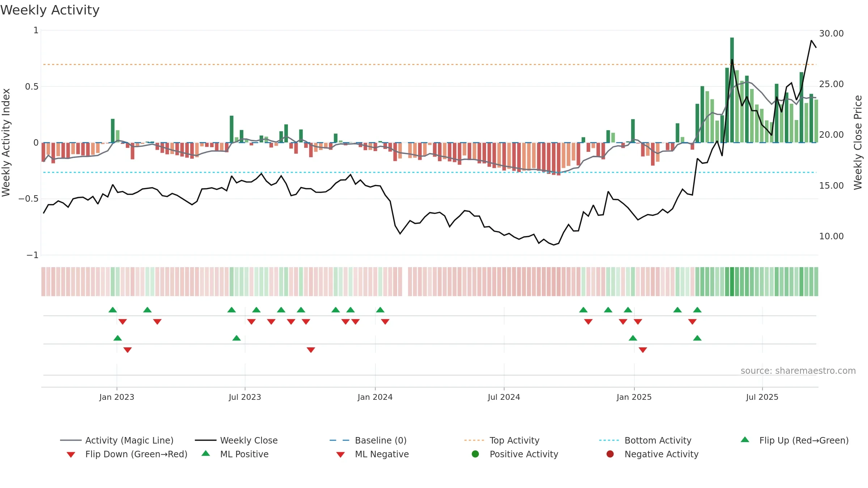This screenshot has width=868, height=488.
Task: Click the red triangle beside ML Negative legend
Action: pyautogui.click(x=341, y=455)
